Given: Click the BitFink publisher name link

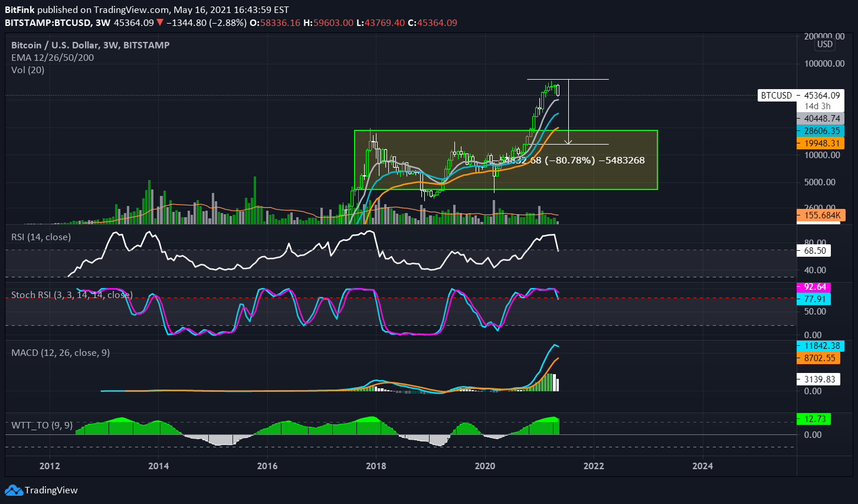Looking at the screenshot, I should coord(18,9).
